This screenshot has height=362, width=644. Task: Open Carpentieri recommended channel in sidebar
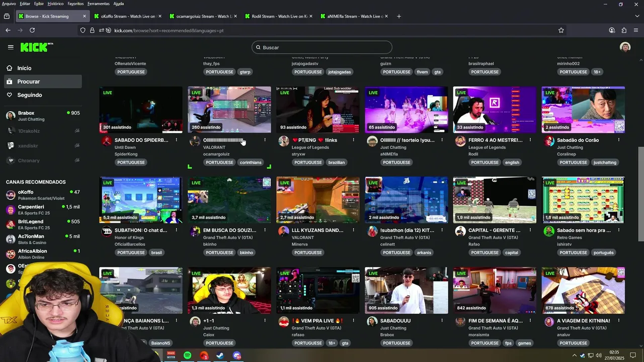(x=43, y=210)
